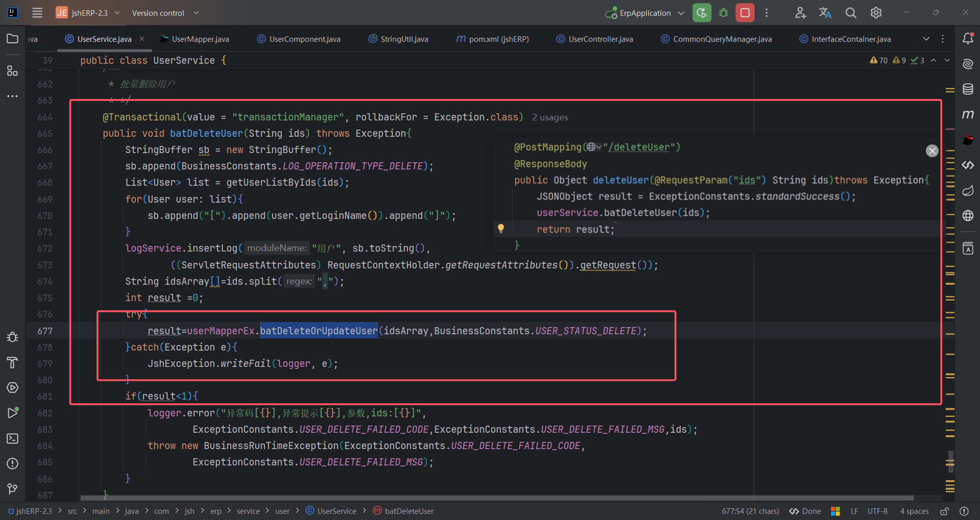This screenshot has height=520, width=980.
Task: Open the Maven tool window
Action: click(x=968, y=114)
